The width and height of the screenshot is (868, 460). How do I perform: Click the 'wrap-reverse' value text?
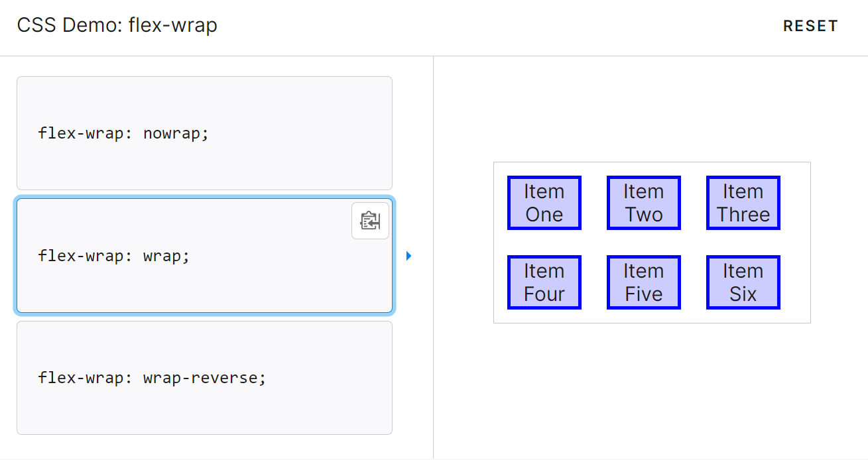click(x=200, y=378)
